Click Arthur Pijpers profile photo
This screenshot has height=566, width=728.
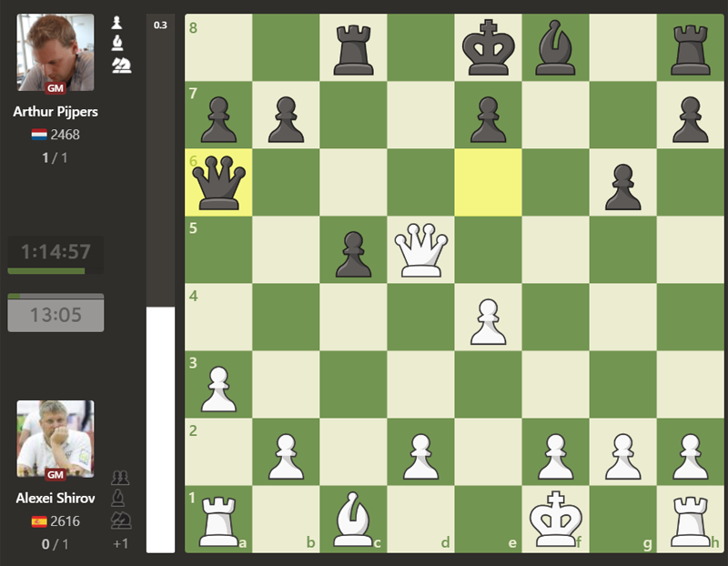(55, 52)
